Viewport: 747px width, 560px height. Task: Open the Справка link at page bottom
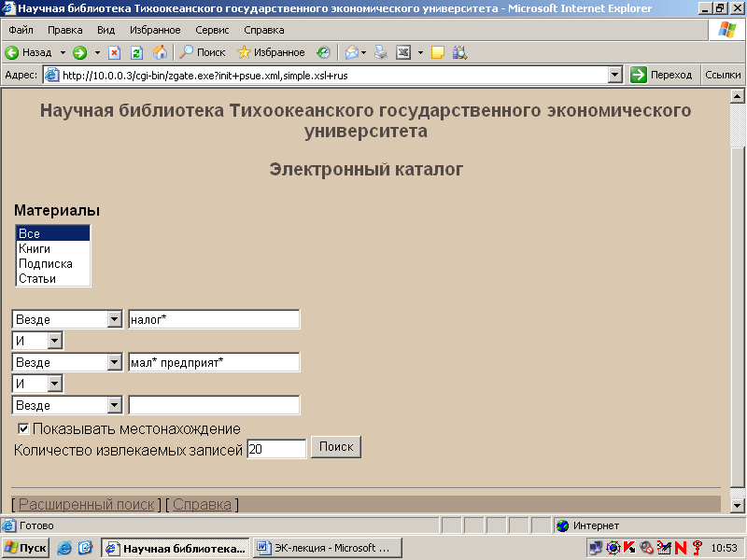202,504
